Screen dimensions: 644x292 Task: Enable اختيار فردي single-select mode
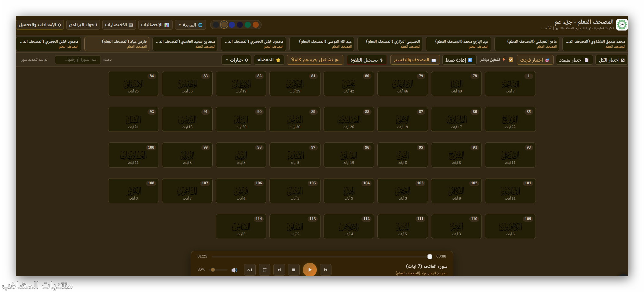(535, 60)
